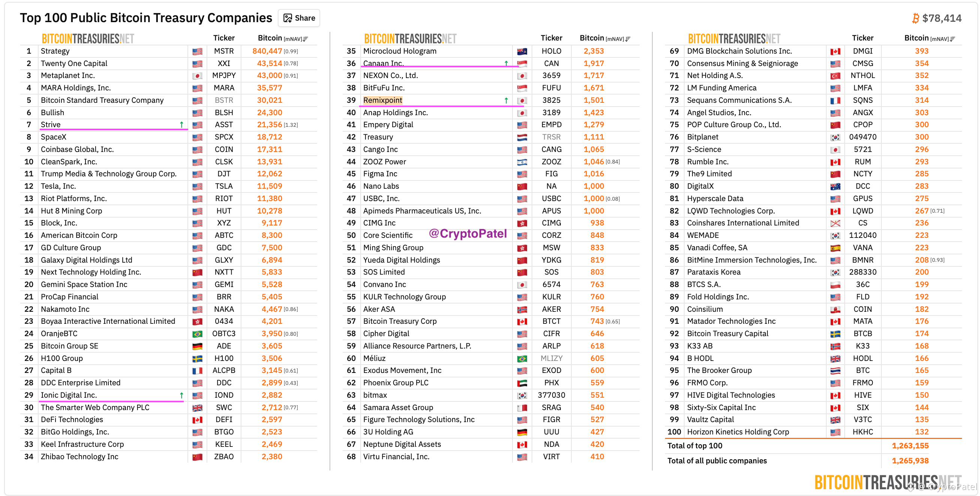Click the Germany flag in the Bitcoin Group SE row
980x496 pixels.
(197, 346)
